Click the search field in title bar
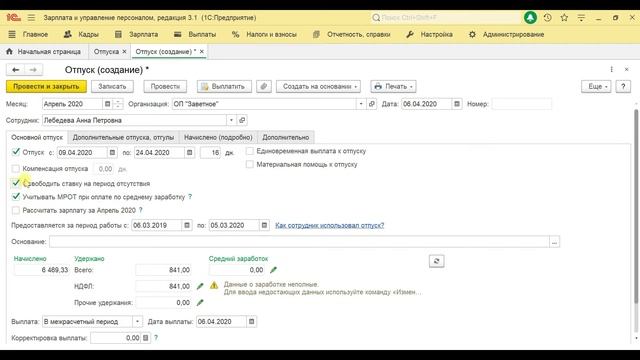This screenshot has height=360, width=640. click(446, 18)
